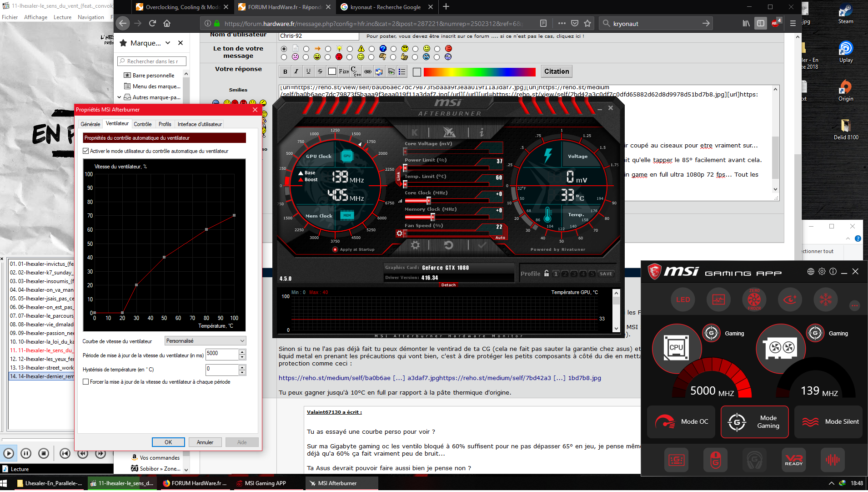Open the Firefox hamburger menu
This screenshot has width=868, height=492.
click(793, 23)
